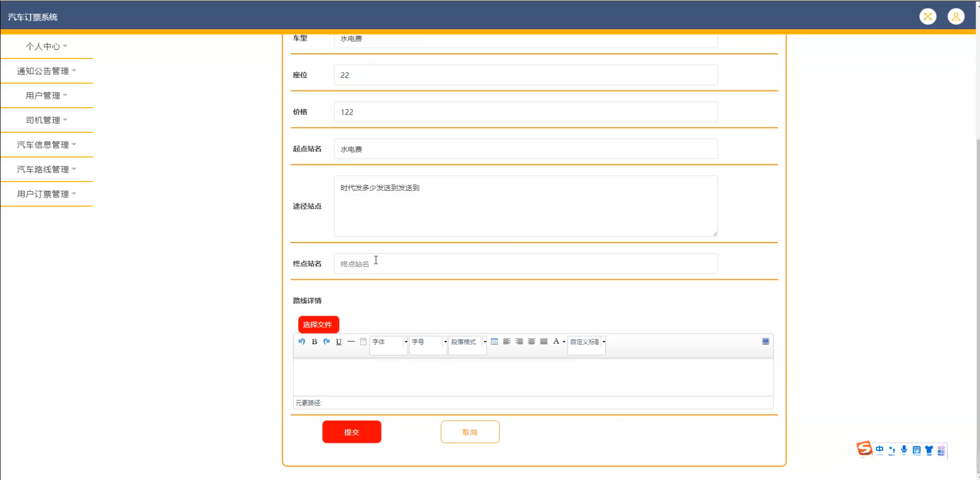Align text left in the editor
The height and width of the screenshot is (480, 980).
coord(506,341)
